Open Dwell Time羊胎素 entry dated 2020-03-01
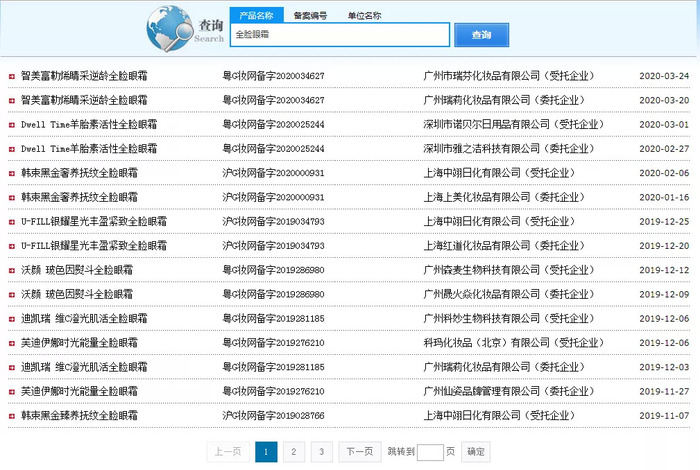This screenshot has height=470, width=700. coord(89,125)
